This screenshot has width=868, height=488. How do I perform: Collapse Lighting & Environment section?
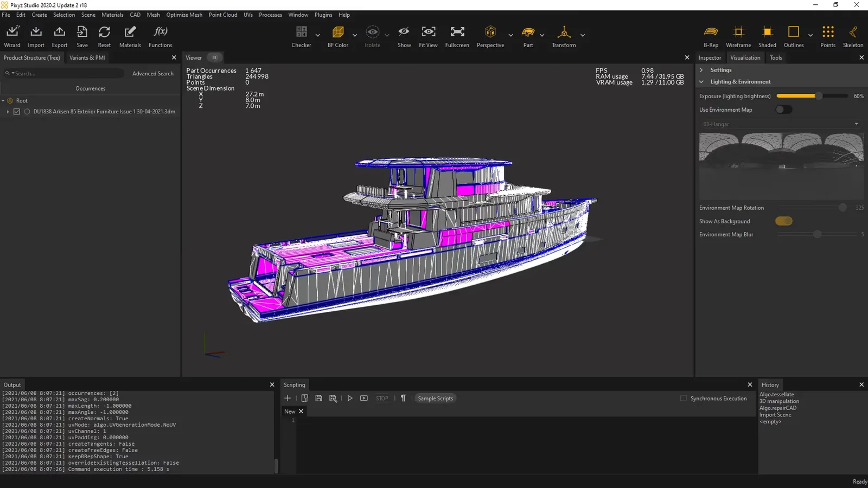coord(701,82)
